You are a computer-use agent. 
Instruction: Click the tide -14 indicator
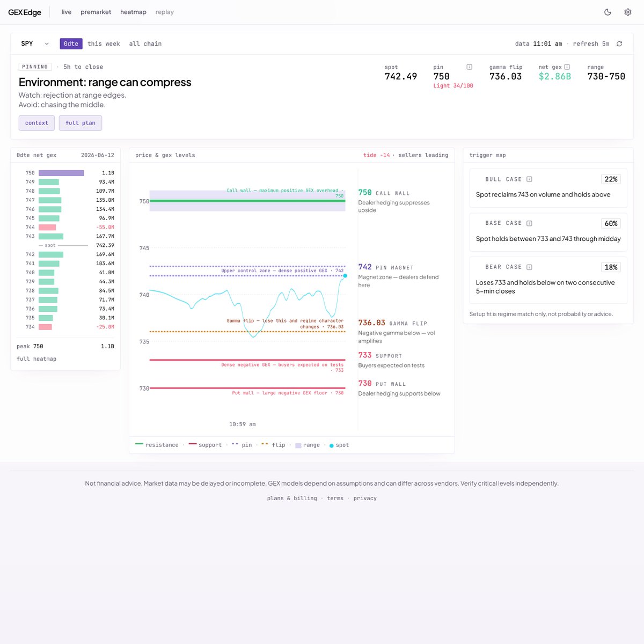377,155
